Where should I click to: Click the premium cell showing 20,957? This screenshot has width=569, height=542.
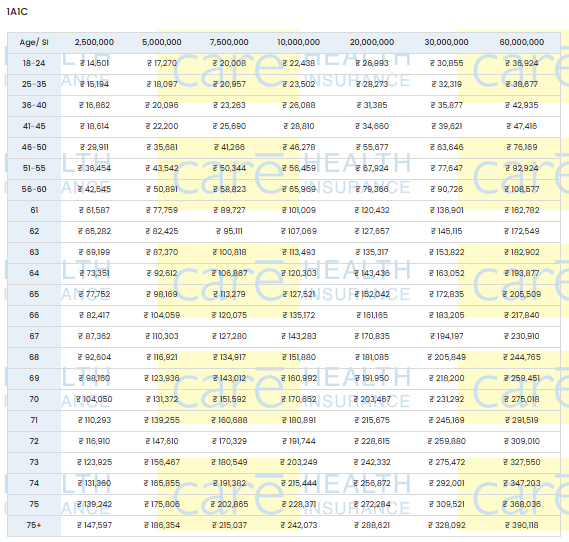229,84
